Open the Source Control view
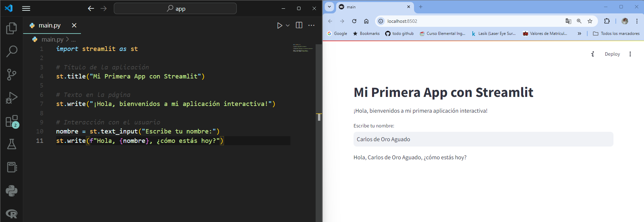644x222 pixels. [12, 74]
